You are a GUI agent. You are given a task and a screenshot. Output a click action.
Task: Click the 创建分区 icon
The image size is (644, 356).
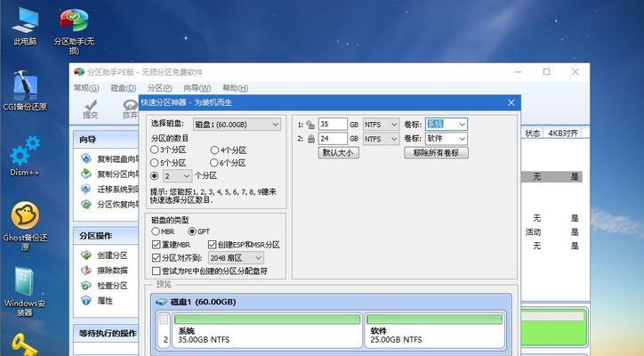point(86,255)
